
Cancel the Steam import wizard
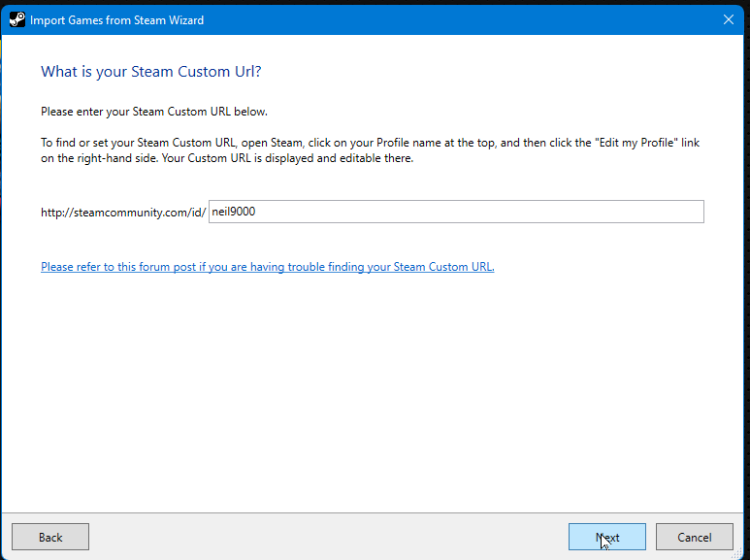pyautogui.click(x=694, y=537)
